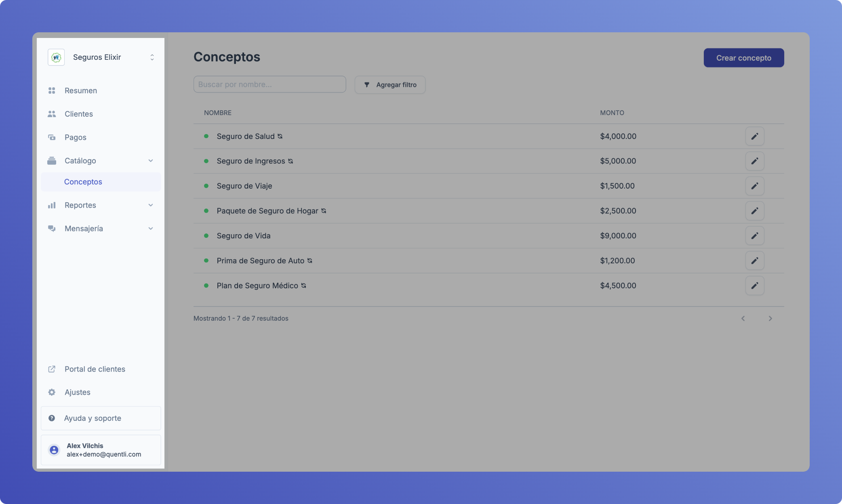Open the Seguros Elixir organization switcher
842x504 pixels.
click(152, 57)
